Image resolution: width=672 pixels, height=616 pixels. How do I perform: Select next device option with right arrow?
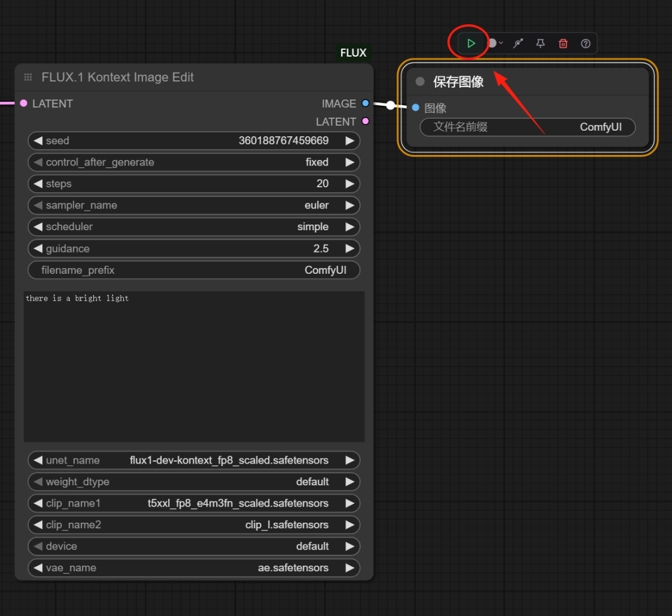point(350,546)
